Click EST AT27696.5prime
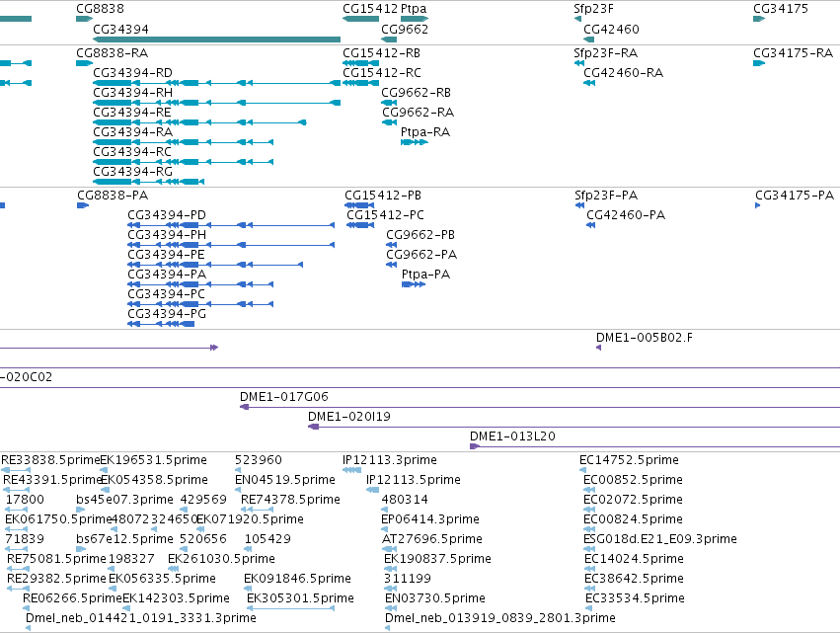 click(431, 540)
